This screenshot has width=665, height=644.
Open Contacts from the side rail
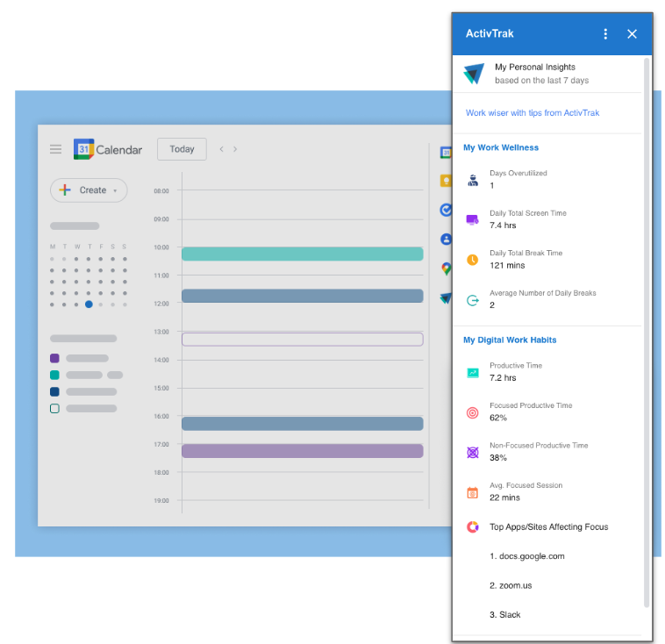(446, 240)
